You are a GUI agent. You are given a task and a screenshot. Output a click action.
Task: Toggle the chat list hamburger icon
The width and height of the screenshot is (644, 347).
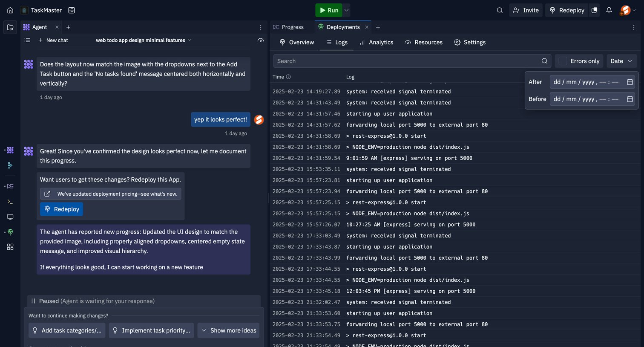pos(28,40)
